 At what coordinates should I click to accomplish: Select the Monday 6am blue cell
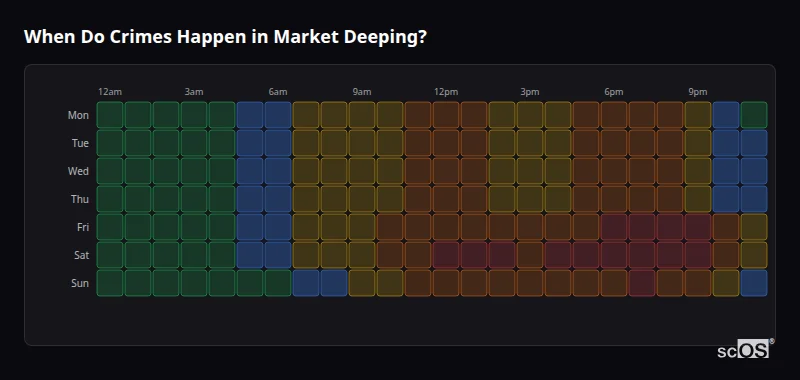(x=278, y=115)
